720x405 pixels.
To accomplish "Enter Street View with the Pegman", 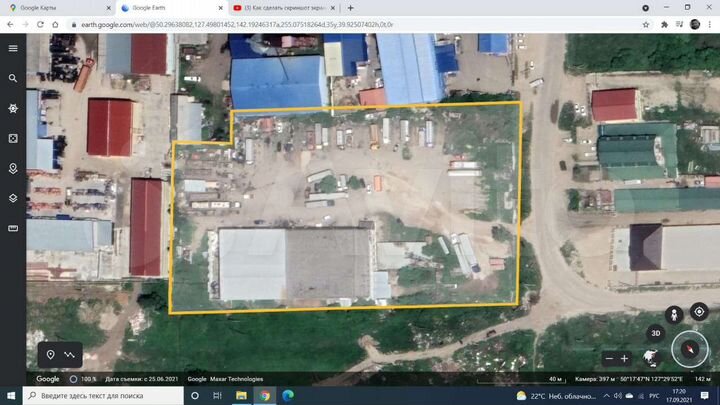I will [x=676, y=313].
